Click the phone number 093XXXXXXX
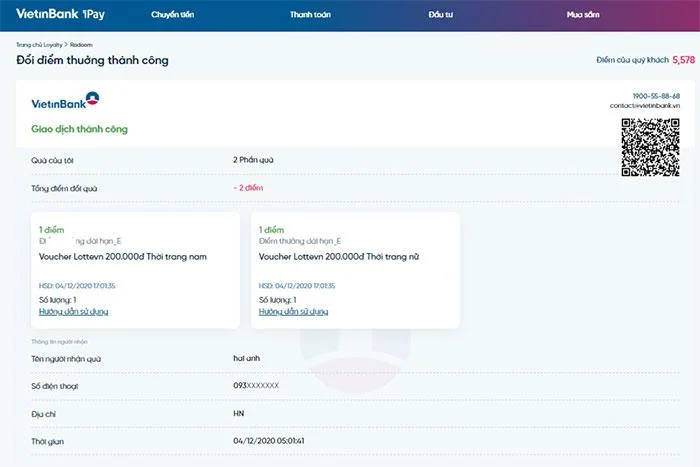Screen dimensions: 700x467 point(256,385)
